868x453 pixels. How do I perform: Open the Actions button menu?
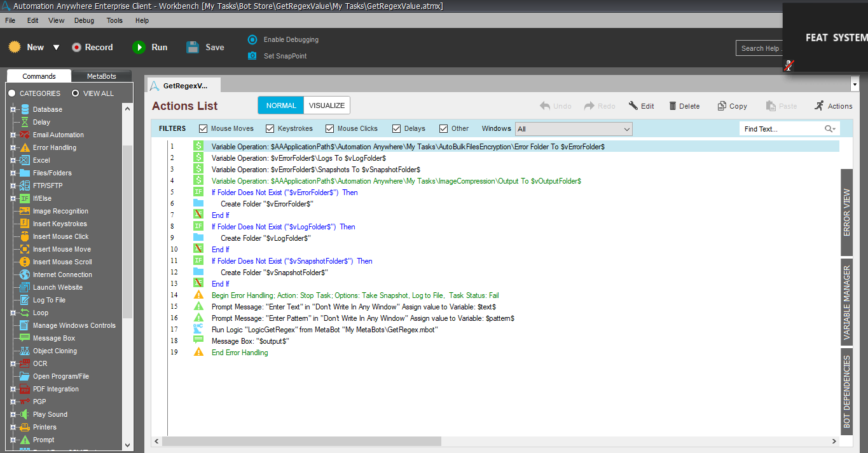833,106
